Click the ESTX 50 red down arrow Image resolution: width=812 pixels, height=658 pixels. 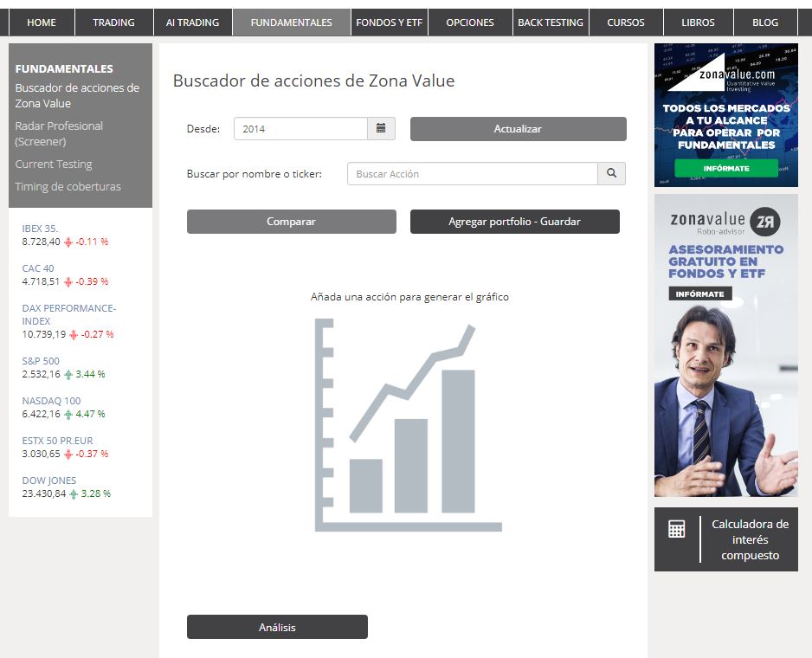68,455
